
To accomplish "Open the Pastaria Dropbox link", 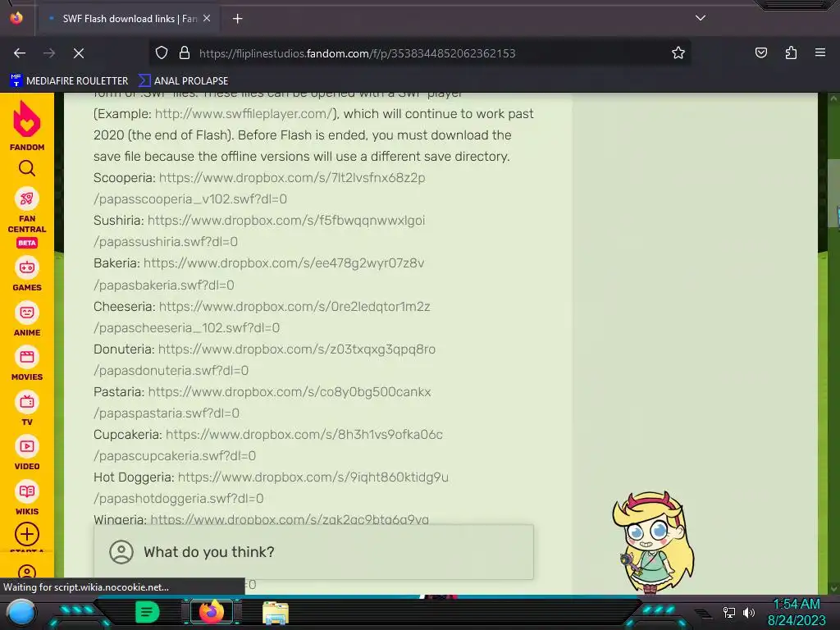I will point(290,391).
